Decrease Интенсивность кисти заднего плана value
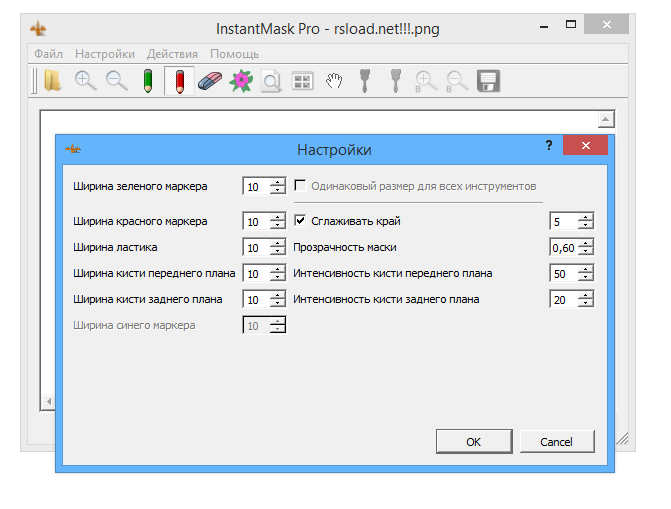This screenshot has width=671, height=509. pyautogui.click(x=585, y=304)
